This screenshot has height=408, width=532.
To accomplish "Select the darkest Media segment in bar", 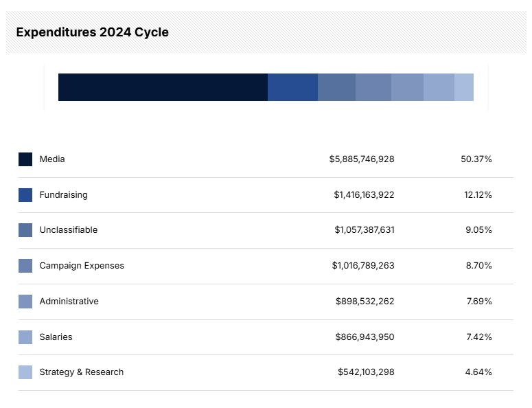I will pyautogui.click(x=163, y=87).
